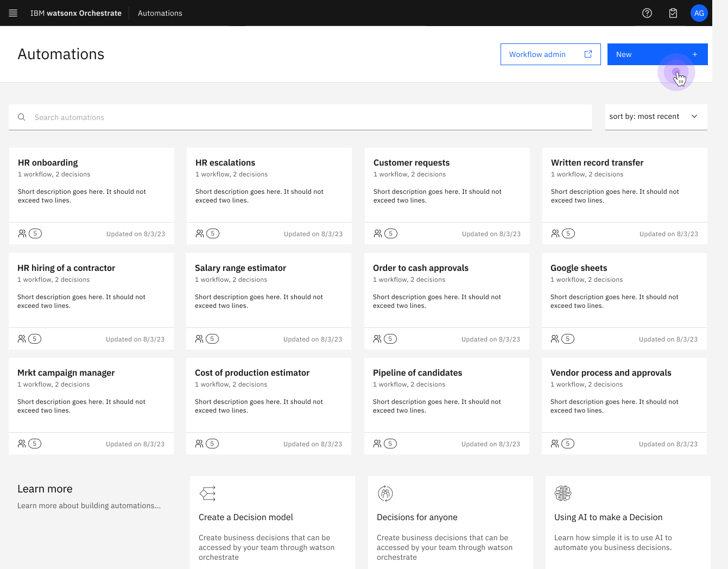The height and width of the screenshot is (569, 728).
Task: Click '1 workflow, 2 decisions' under Mrkt campaign manager
Action: pyautogui.click(x=53, y=384)
